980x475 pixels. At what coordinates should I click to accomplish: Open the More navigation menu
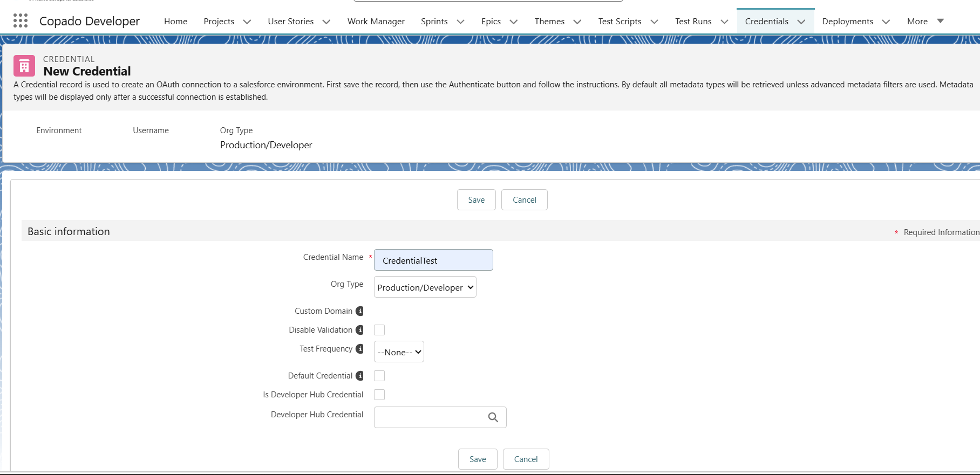click(925, 21)
